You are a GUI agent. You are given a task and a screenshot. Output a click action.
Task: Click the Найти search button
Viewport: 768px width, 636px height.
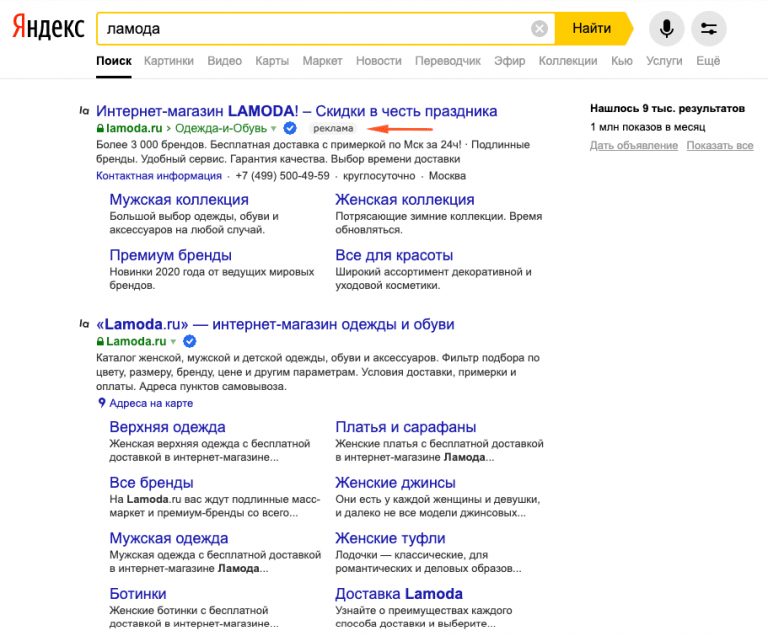(x=592, y=28)
